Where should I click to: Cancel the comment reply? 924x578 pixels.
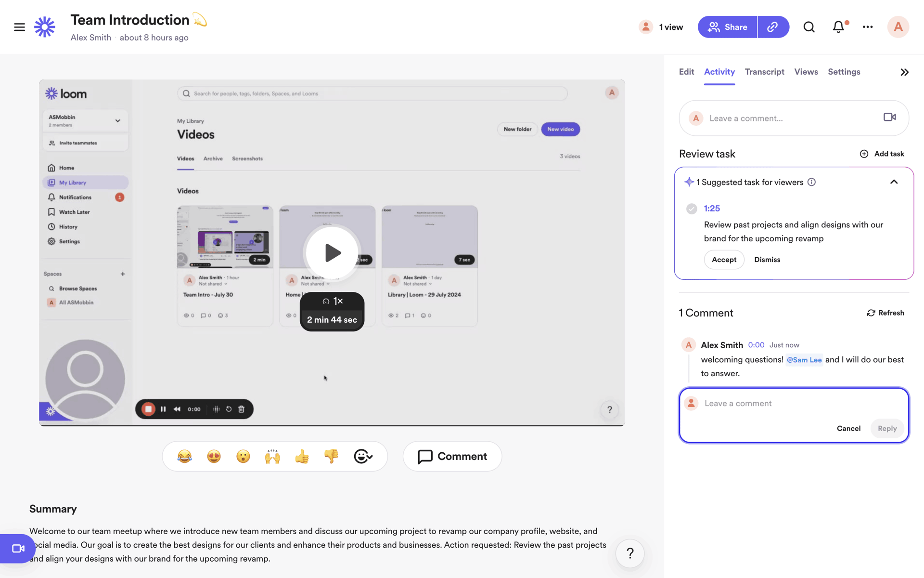coord(848,428)
